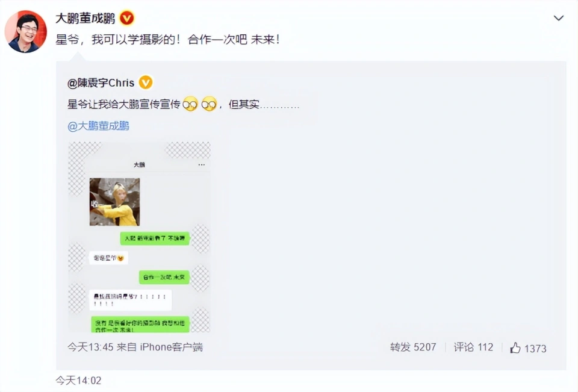This screenshot has height=392, width=578.
Task: Click the 今天14:02 post timestamp
Action: [78, 380]
